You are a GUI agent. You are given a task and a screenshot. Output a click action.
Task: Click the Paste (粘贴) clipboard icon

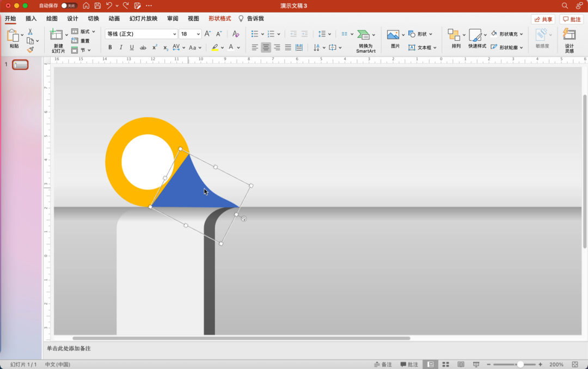14,39
